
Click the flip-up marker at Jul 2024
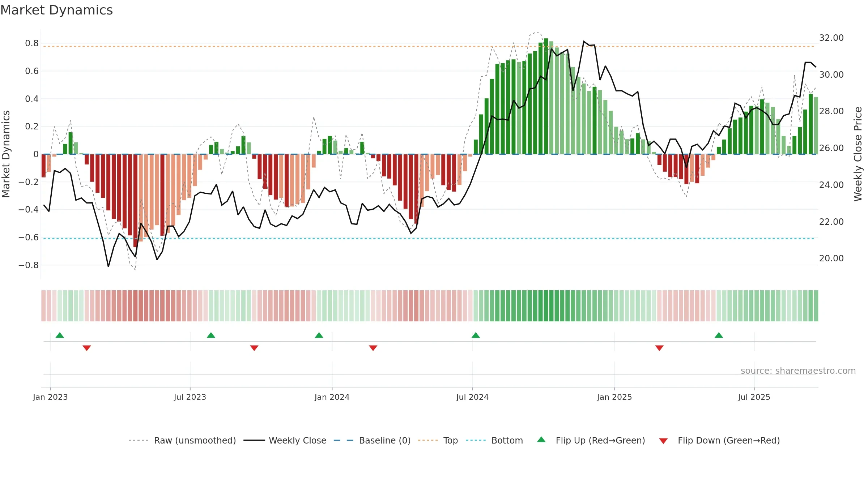coord(476,335)
